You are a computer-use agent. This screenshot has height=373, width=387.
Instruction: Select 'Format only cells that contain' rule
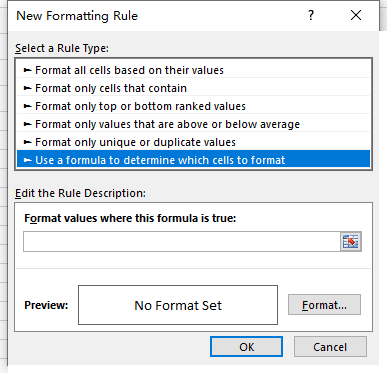pyautogui.click(x=193, y=88)
